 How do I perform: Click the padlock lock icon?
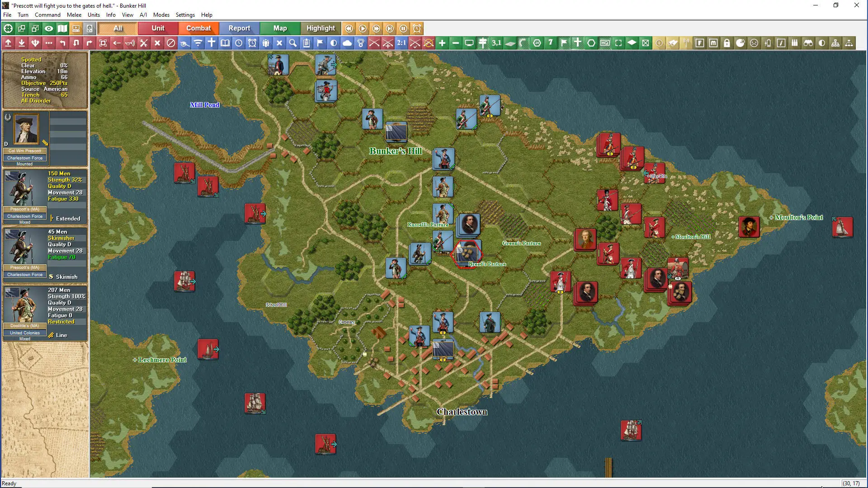pos(727,43)
